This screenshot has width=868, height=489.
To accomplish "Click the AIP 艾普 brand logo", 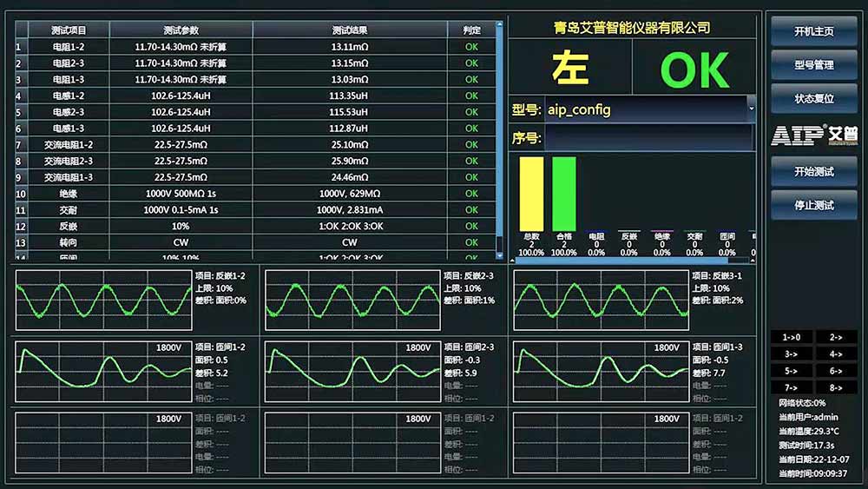I will coord(813,135).
